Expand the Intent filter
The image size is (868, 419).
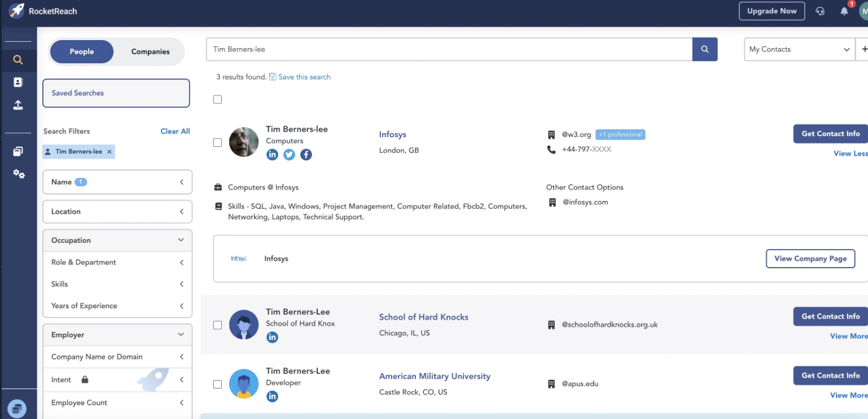click(x=117, y=379)
